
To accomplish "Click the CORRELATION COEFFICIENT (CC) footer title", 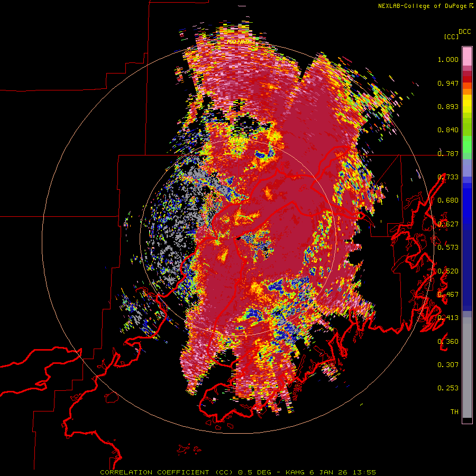I will coord(167,472).
